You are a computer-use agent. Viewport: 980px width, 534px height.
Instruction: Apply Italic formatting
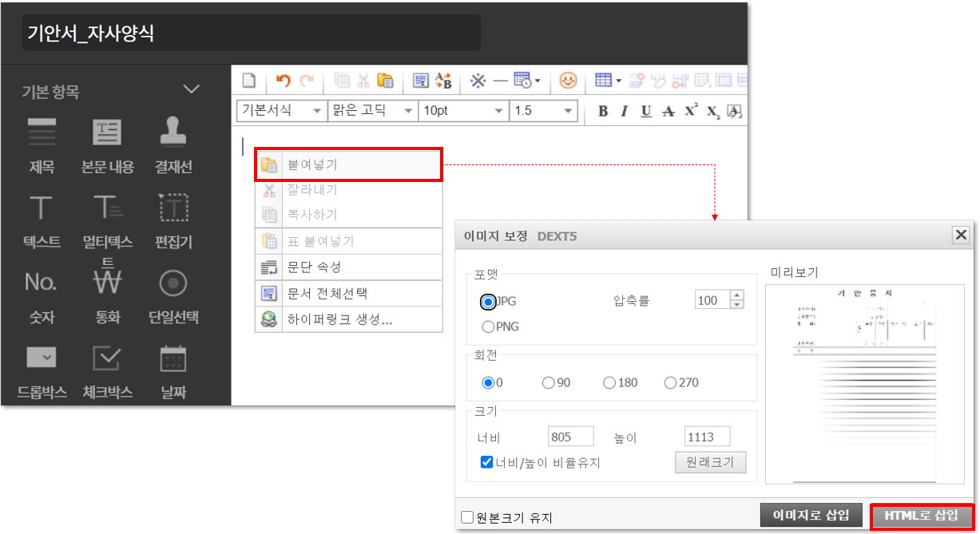click(625, 111)
